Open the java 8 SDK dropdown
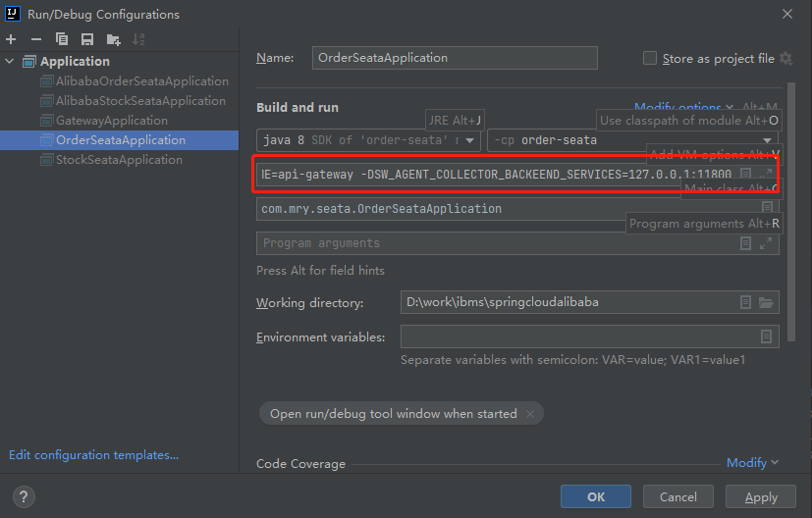The image size is (812, 518). (369, 140)
